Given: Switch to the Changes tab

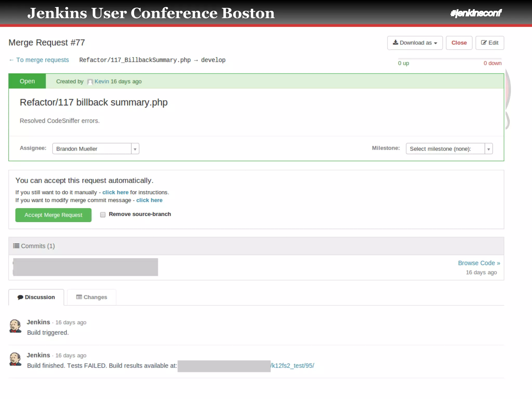Looking at the screenshot, I should click(91, 297).
